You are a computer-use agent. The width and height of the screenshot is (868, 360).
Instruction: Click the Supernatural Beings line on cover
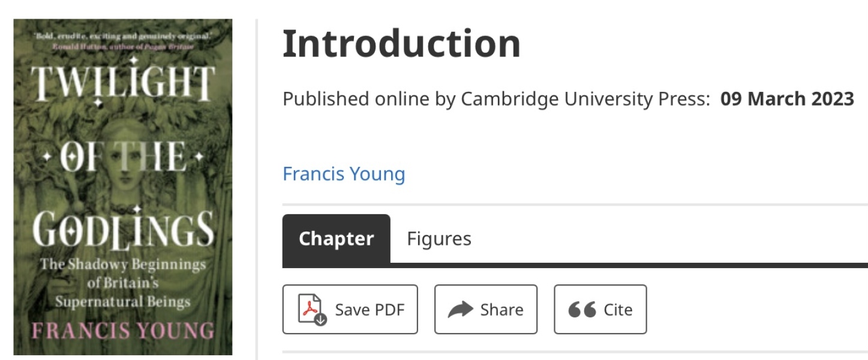point(123,301)
